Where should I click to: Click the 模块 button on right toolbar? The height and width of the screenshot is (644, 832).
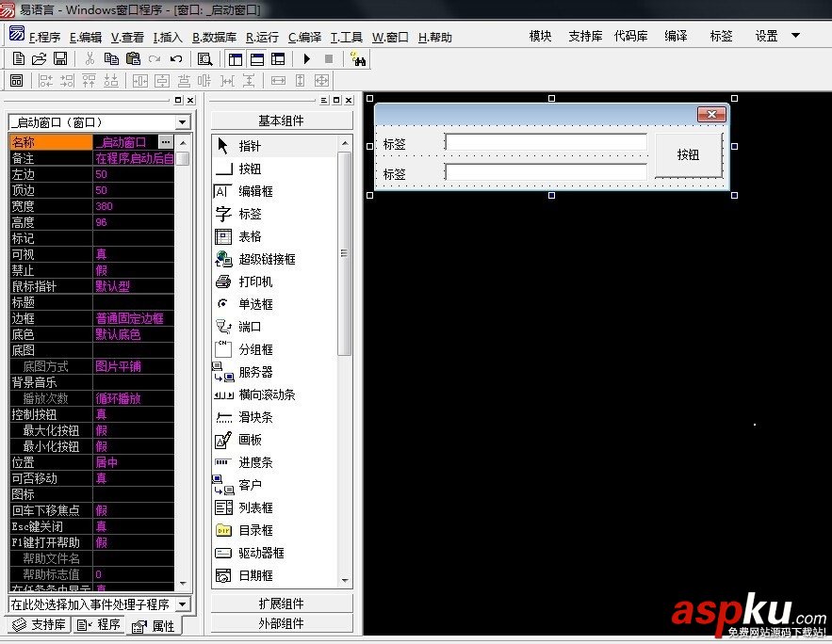point(540,36)
